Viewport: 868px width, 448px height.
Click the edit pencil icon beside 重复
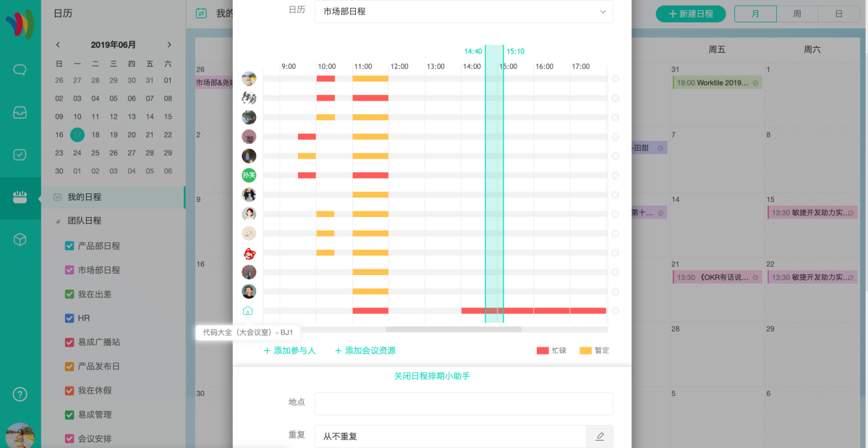(599, 436)
